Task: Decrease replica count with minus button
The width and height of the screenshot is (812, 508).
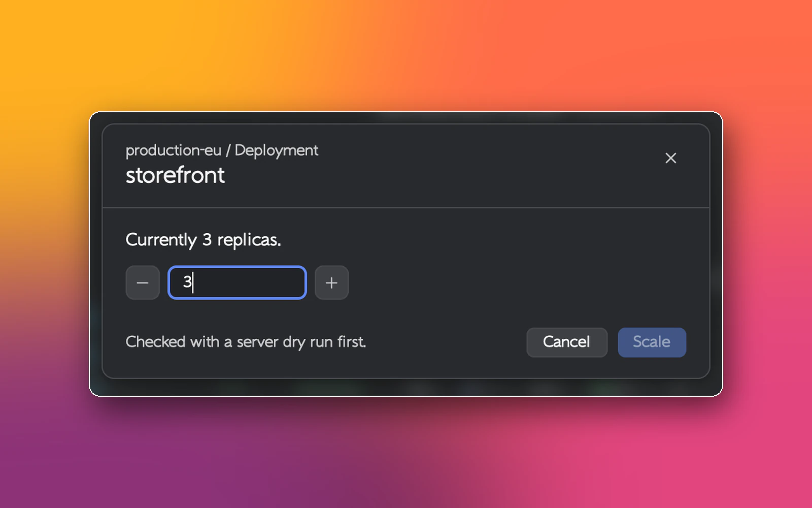Action: [143, 282]
